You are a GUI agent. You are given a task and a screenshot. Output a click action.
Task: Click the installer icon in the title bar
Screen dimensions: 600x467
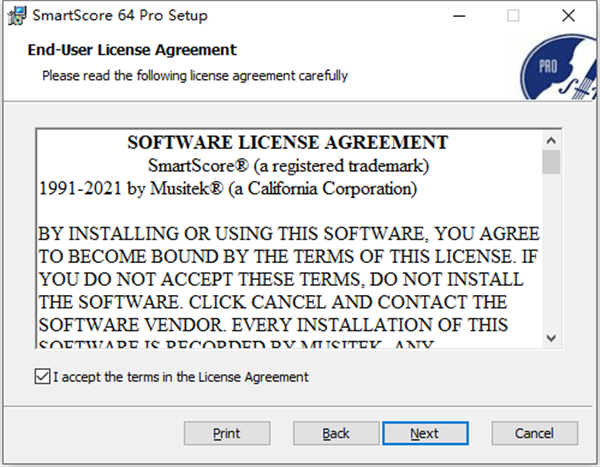click(x=15, y=16)
